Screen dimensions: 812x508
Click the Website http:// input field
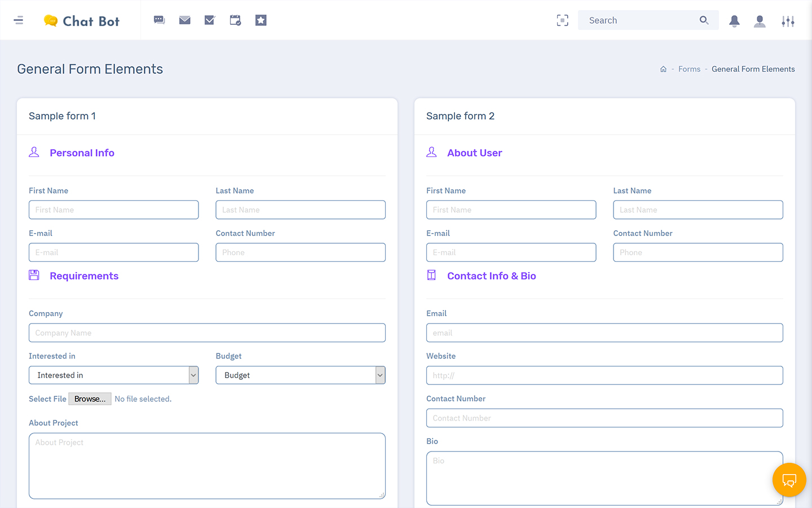tap(604, 375)
